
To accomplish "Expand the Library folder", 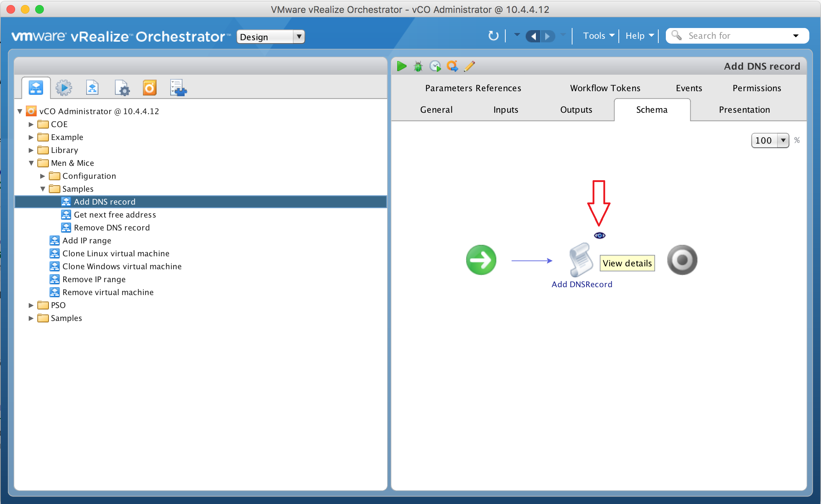I will [x=31, y=150].
